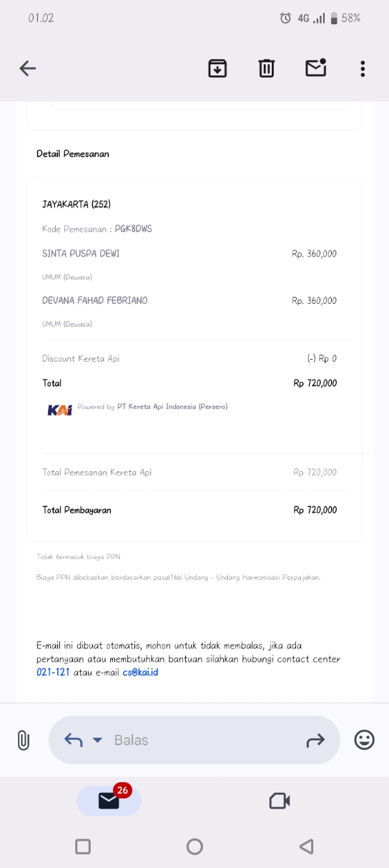Open Android recent apps square button

pos(83,847)
